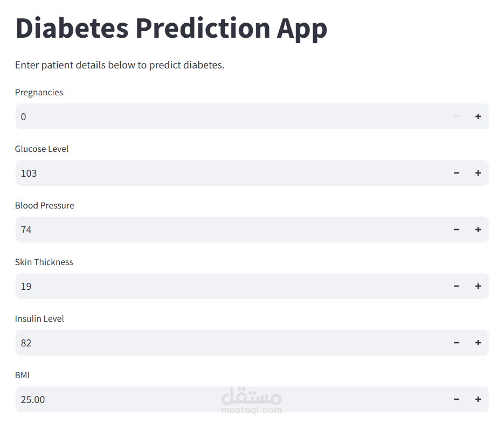Image resolution: width=504 pixels, height=424 pixels.
Task: Increase Blood Pressure with the plus icon
Action: tap(478, 230)
